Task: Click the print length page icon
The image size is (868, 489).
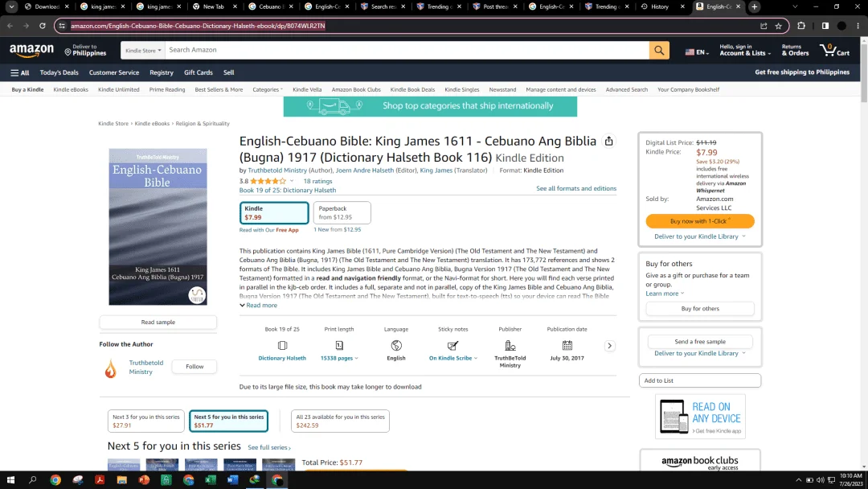Action: coord(339,346)
